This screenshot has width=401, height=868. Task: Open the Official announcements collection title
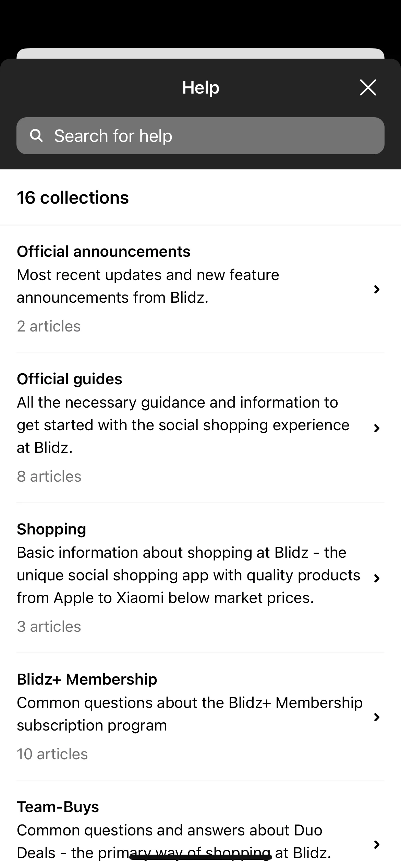coord(104,252)
